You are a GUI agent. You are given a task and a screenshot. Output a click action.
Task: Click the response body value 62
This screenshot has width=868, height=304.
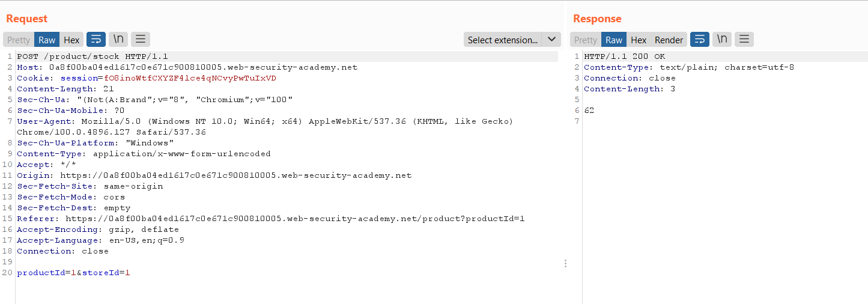pos(589,111)
